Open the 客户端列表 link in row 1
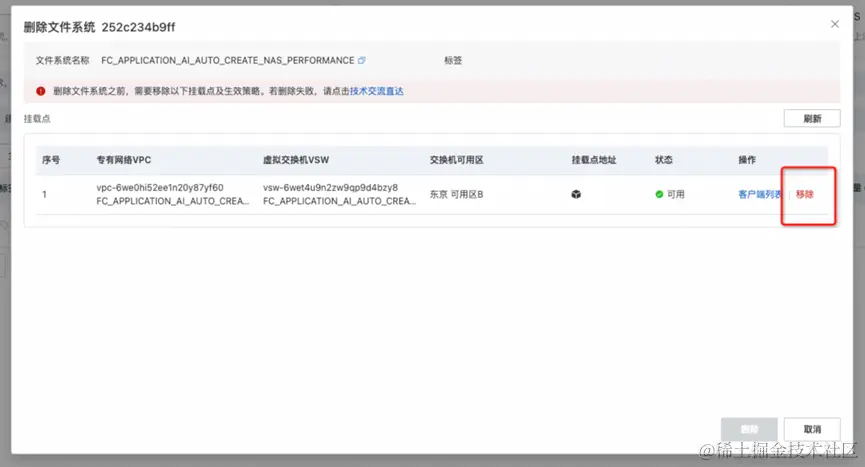Viewport: 865px width, 467px height. coord(760,194)
